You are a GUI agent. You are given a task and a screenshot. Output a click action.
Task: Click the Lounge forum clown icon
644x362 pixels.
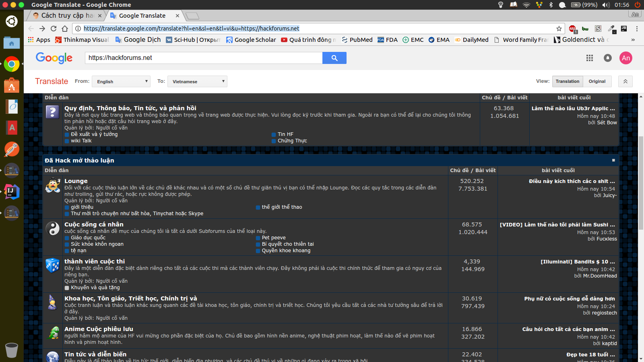[53, 185]
